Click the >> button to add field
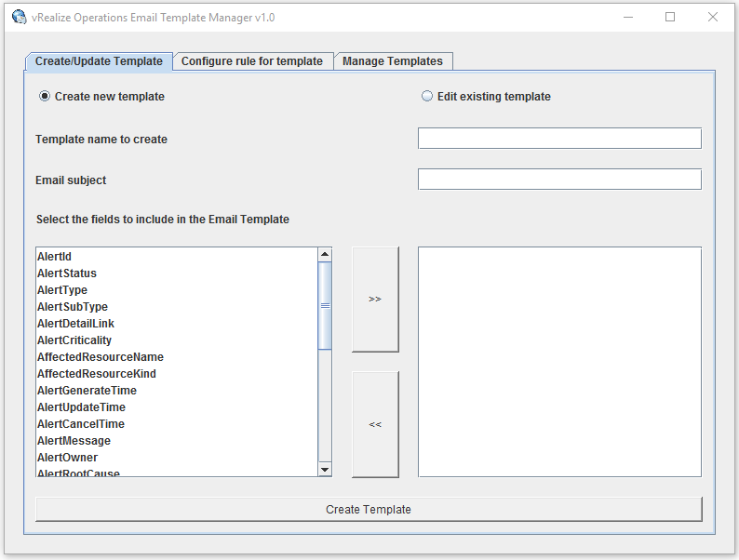 pyautogui.click(x=375, y=300)
